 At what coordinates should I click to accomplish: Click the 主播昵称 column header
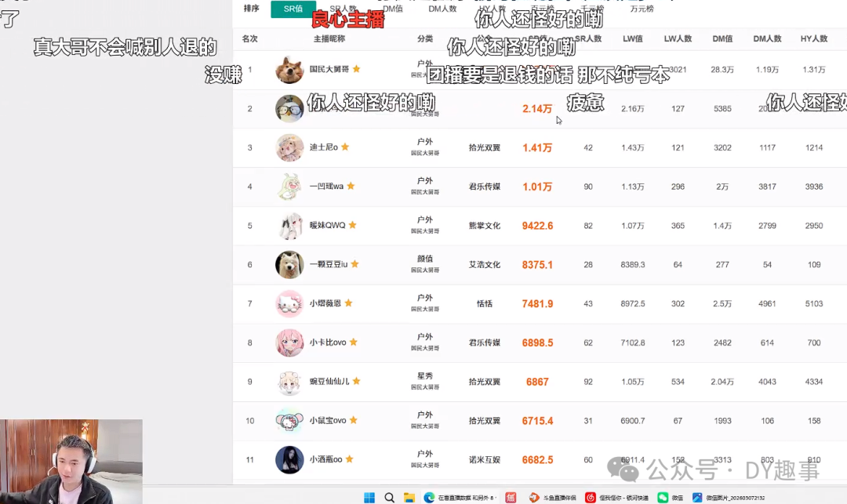[x=329, y=39]
